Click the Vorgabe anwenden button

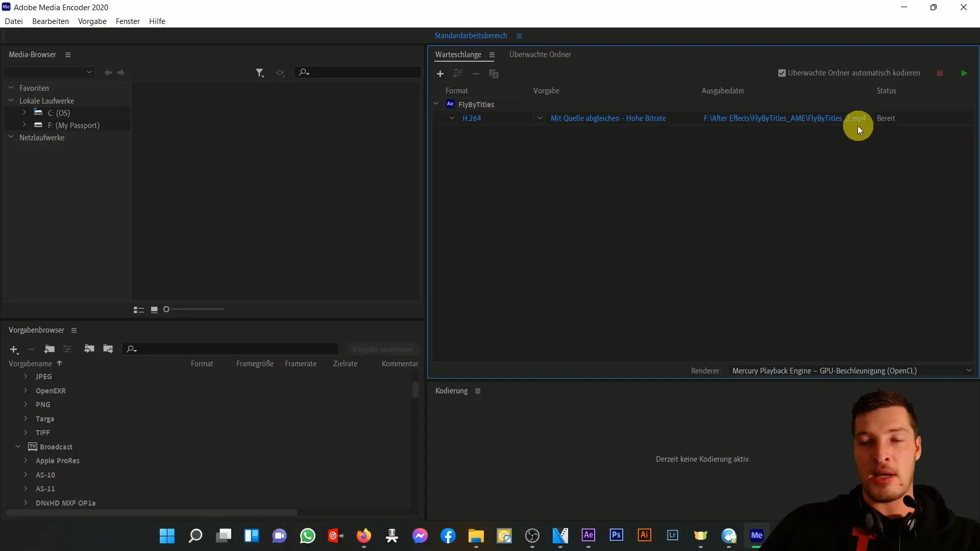pyautogui.click(x=382, y=349)
